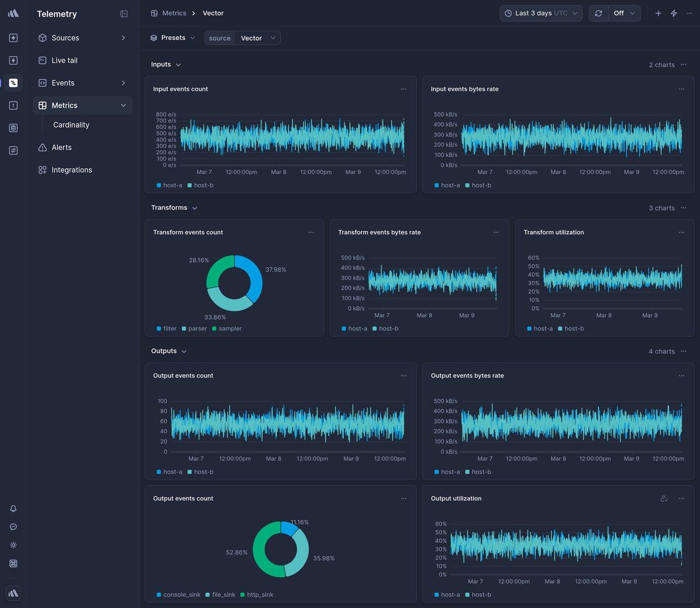Click the lightning icon in the left rail
Screen dimensions: 700x608
coord(13,60)
